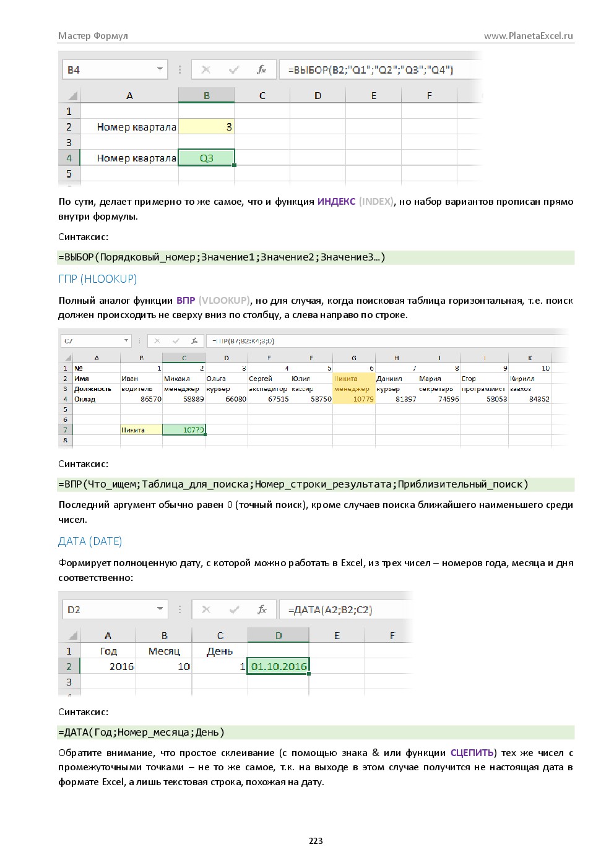
Task: Open the СЦЕПИТЬ function link
Action: pos(472,753)
